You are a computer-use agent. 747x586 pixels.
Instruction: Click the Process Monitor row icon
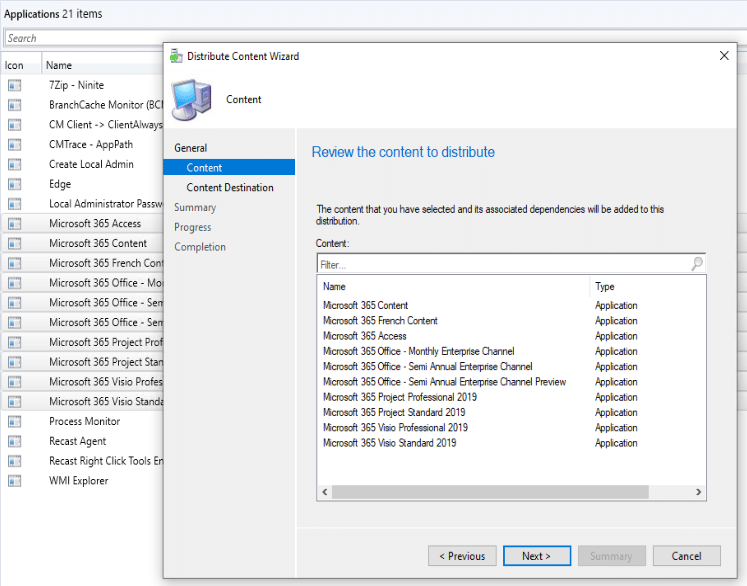tap(14, 422)
